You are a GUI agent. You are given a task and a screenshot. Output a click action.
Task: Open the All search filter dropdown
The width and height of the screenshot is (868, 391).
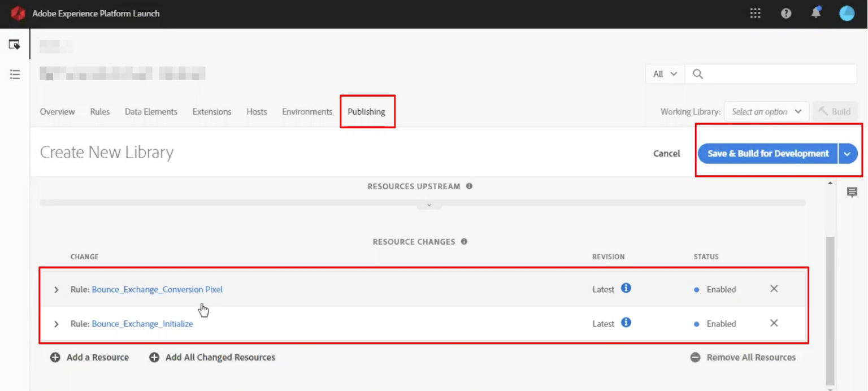(665, 74)
